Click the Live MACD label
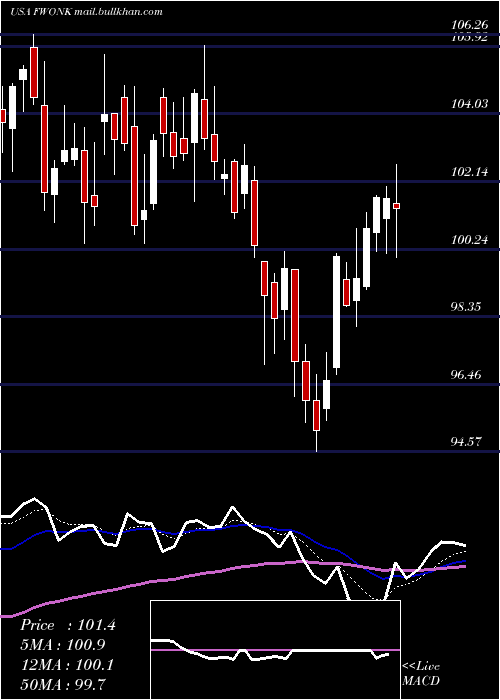Viewport: 500px width, 700px height. (421, 673)
